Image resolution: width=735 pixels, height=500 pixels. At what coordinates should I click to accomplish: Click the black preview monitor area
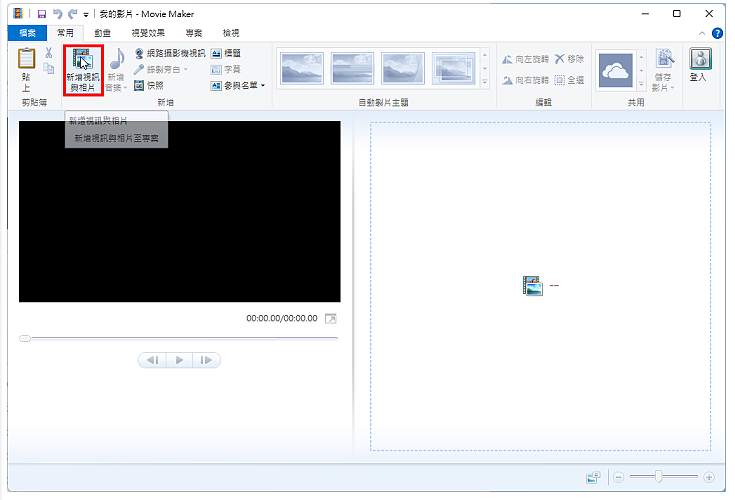(x=180, y=211)
